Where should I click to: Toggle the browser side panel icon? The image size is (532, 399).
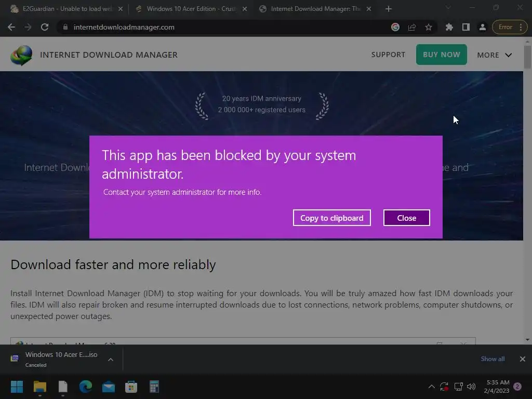coord(466,27)
